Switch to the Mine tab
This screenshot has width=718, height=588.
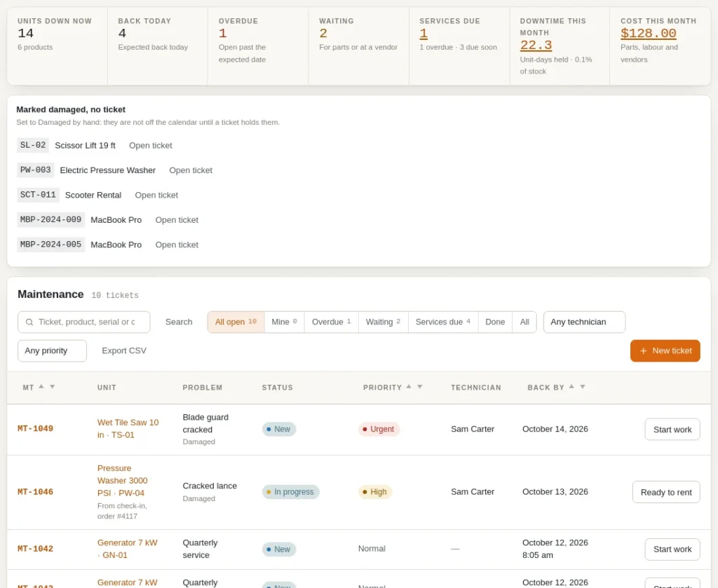tap(285, 322)
